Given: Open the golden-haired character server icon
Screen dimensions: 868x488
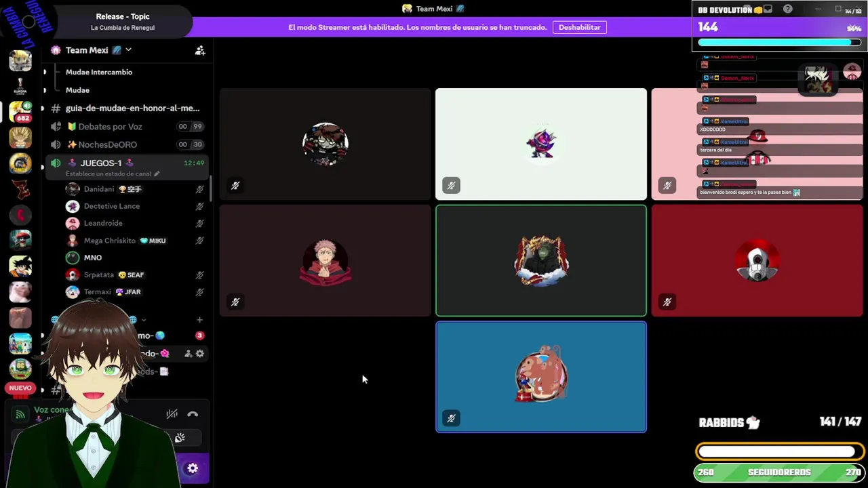Looking at the screenshot, I should 20,138.
